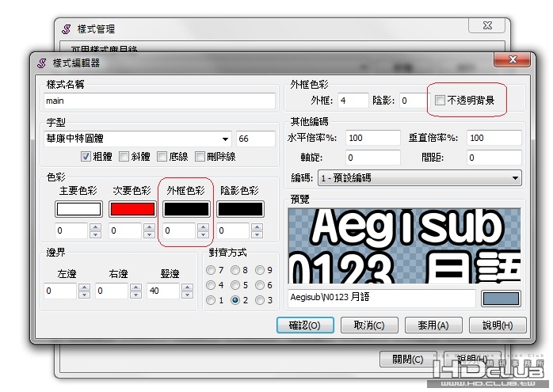
Task: Select alignment radio button 2
Action: coord(235,300)
